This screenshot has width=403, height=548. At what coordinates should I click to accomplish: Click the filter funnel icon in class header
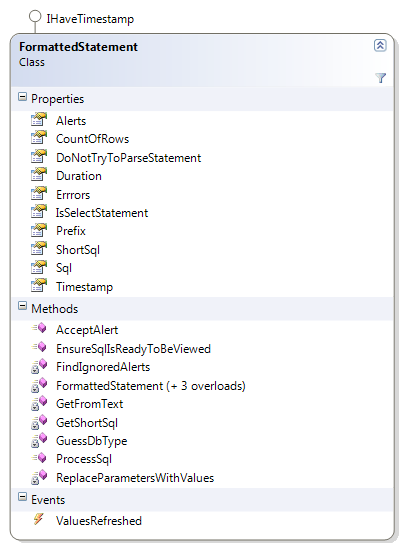pos(380,78)
